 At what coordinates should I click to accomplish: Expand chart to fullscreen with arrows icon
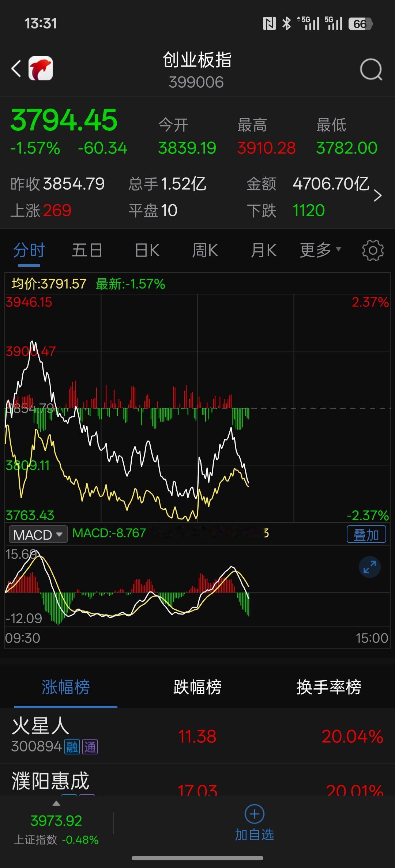click(x=370, y=567)
